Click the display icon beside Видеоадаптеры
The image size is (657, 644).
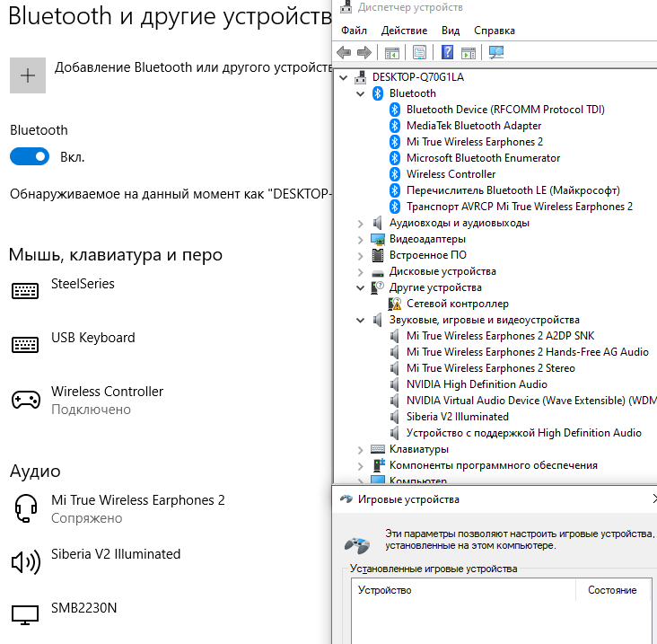click(x=378, y=239)
